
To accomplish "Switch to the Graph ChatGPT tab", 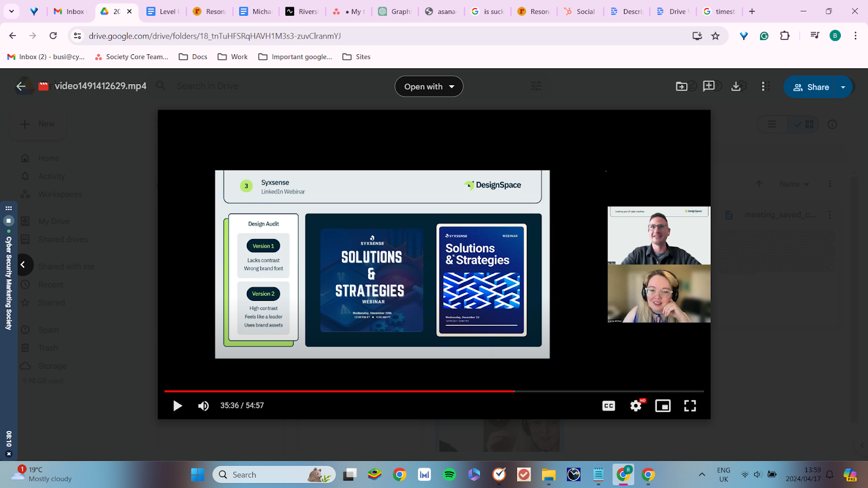I will 396,11.
